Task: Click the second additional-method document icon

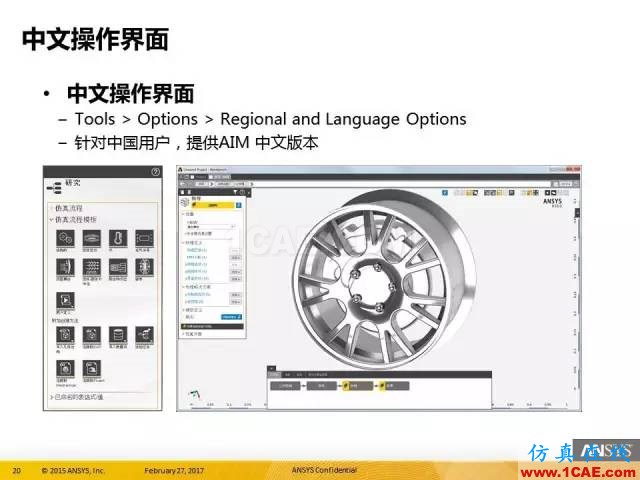Action: (x=91, y=335)
